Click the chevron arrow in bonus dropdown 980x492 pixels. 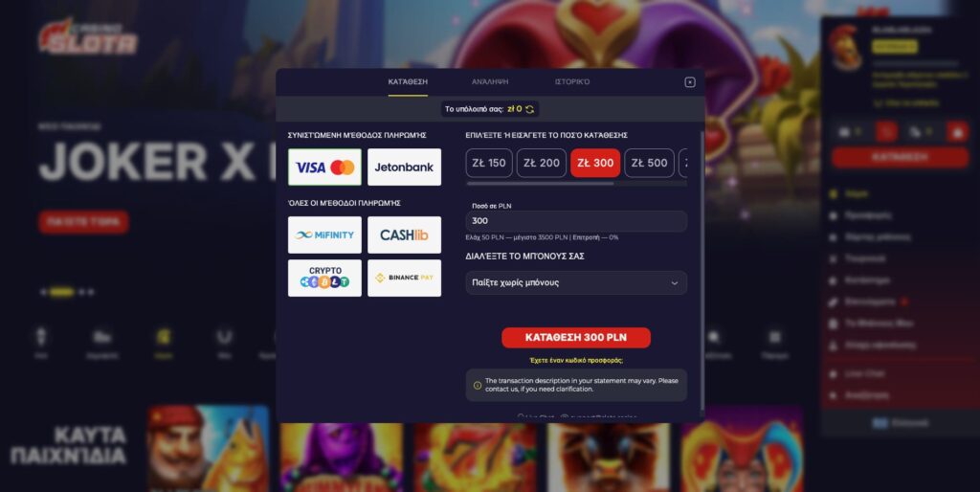point(675,283)
